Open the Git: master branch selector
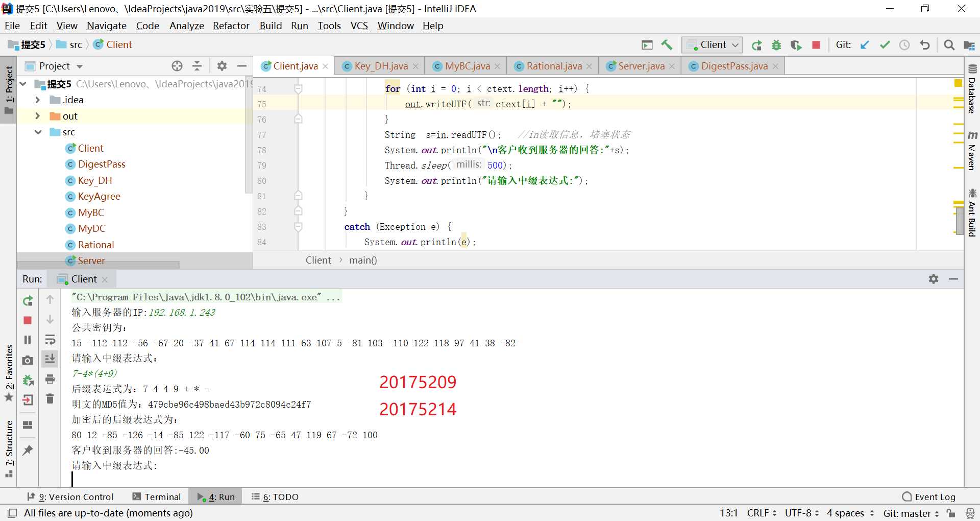This screenshot has width=980, height=521. click(911, 513)
